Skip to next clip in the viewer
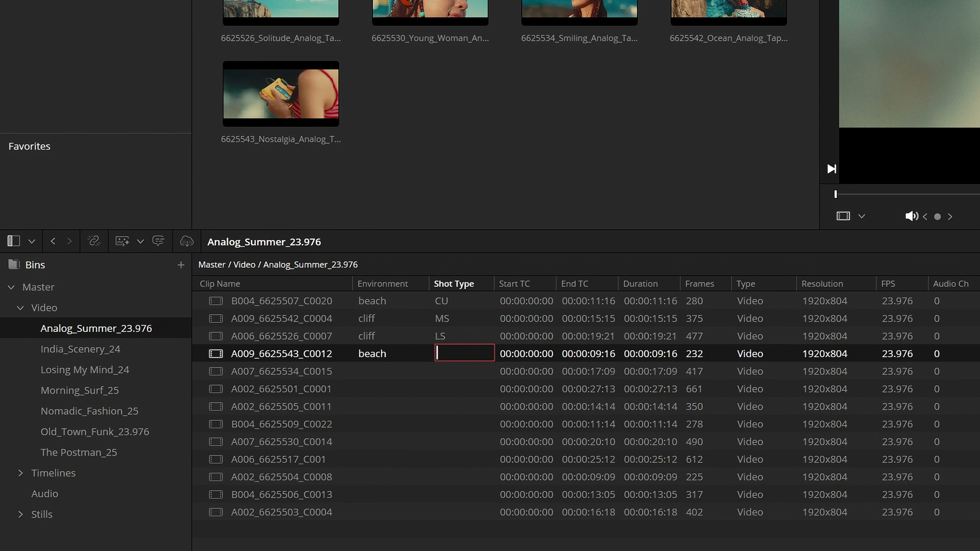 832,169
